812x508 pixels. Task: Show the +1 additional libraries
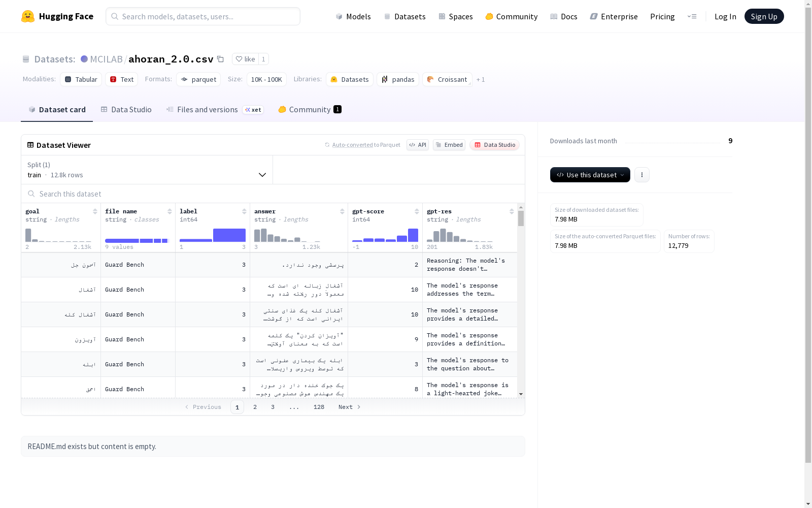(x=481, y=79)
